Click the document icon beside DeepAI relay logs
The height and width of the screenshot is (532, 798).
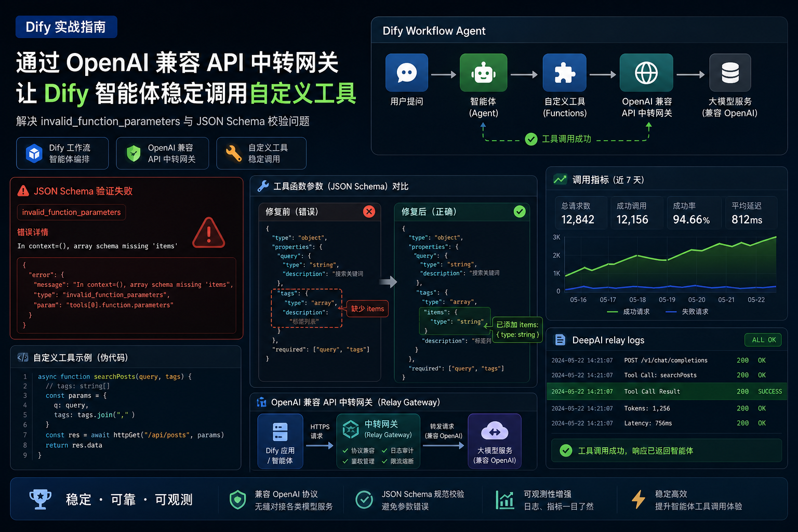coord(560,340)
